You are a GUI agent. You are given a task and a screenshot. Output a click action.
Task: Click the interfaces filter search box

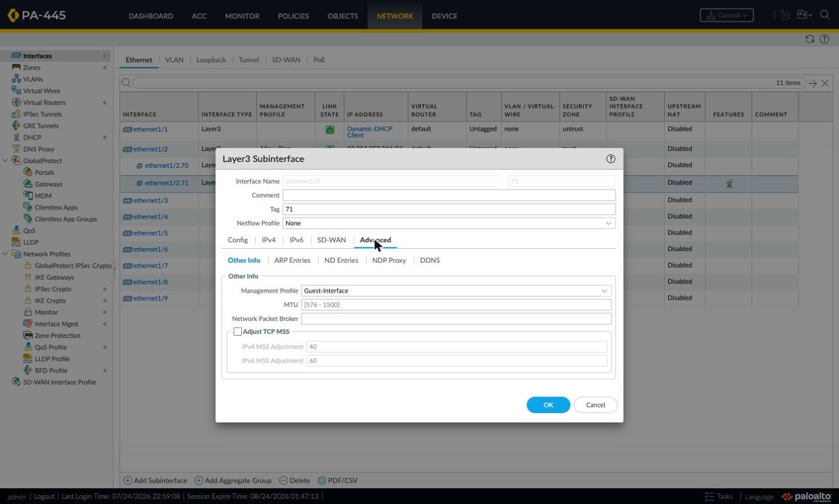point(469,83)
